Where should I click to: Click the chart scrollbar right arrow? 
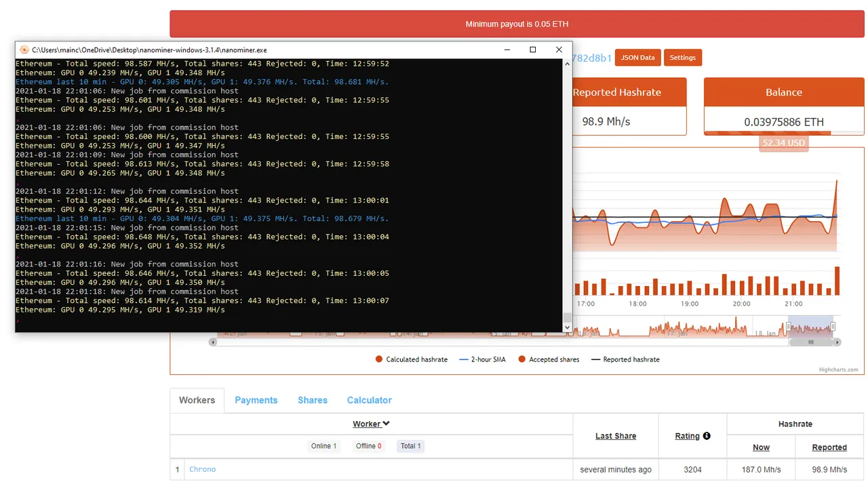837,342
